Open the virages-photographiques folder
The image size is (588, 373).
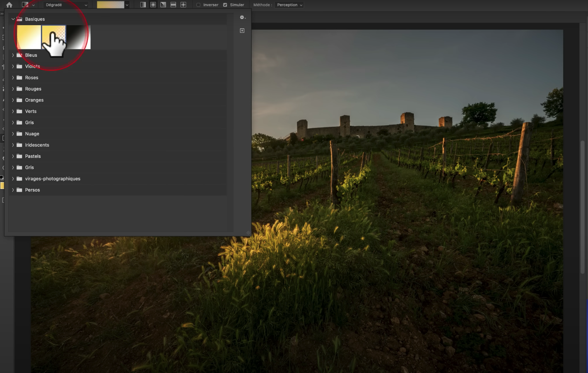click(x=13, y=179)
